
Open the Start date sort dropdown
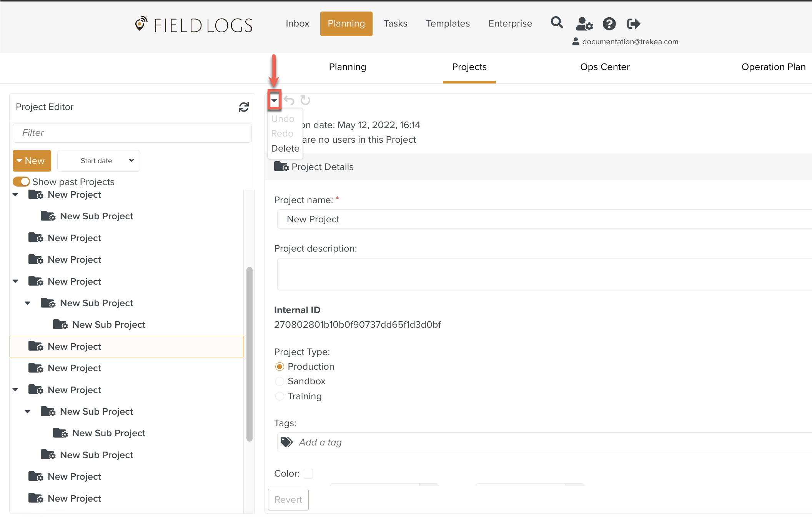tap(99, 161)
